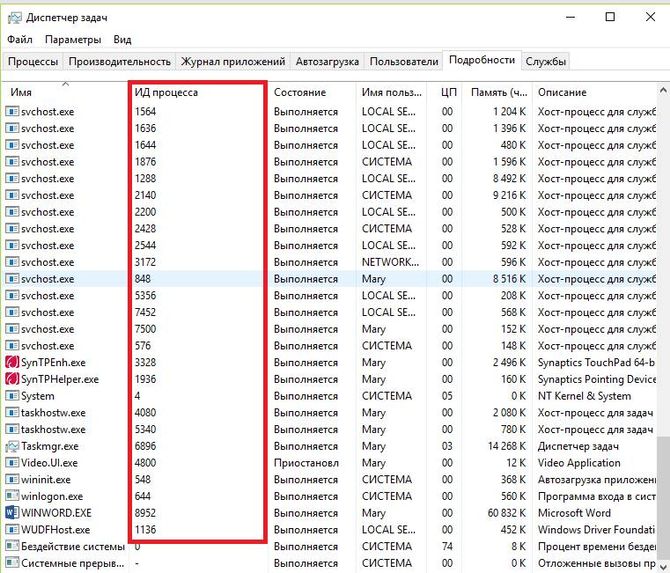Sort by Состояние column header
This screenshot has height=573, width=670.
coord(300,92)
